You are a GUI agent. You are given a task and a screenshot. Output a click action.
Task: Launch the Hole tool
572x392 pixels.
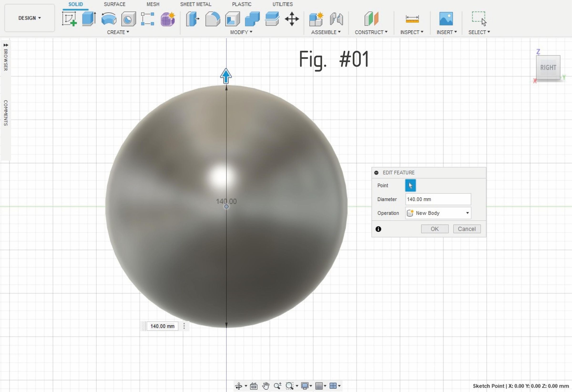click(x=128, y=19)
